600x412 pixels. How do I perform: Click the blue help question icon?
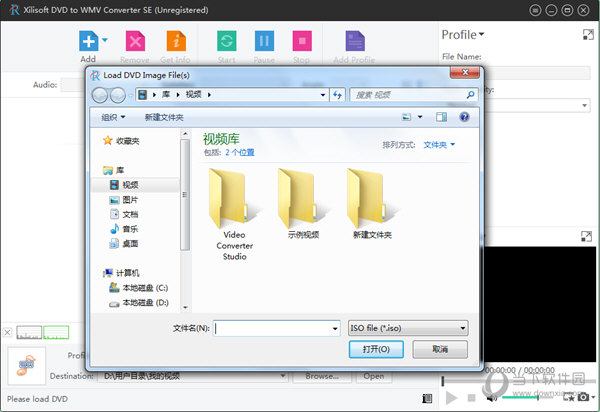(x=464, y=117)
